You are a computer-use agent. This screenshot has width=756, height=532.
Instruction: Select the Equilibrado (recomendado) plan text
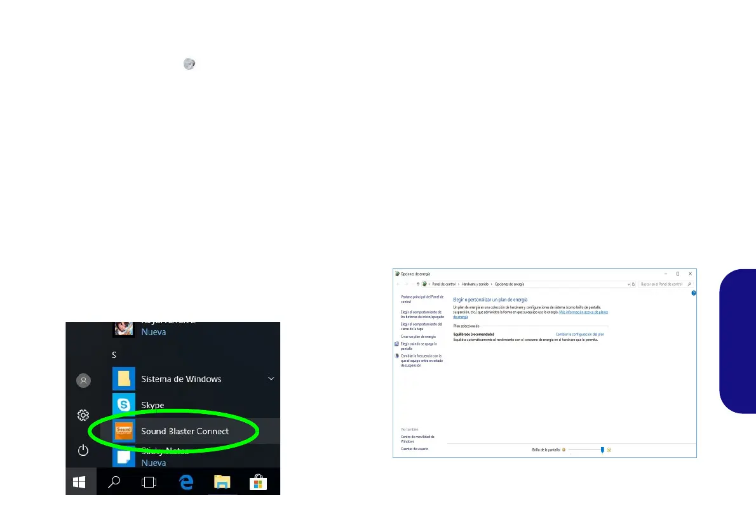coord(473,334)
